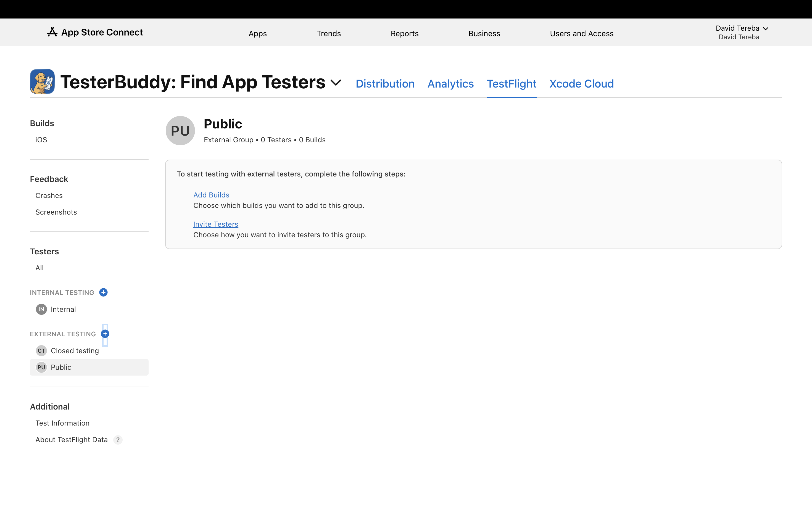The height and width of the screenshot is (528, 812).
Task: Add a new internal testing group
Action: point(103,292)
